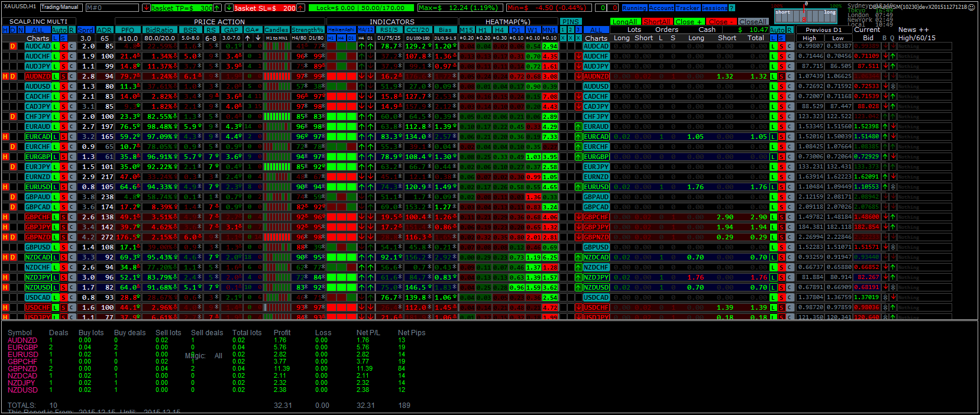Click L for EURGBP in left panel
980x415 pixels.
pos(56,157)
